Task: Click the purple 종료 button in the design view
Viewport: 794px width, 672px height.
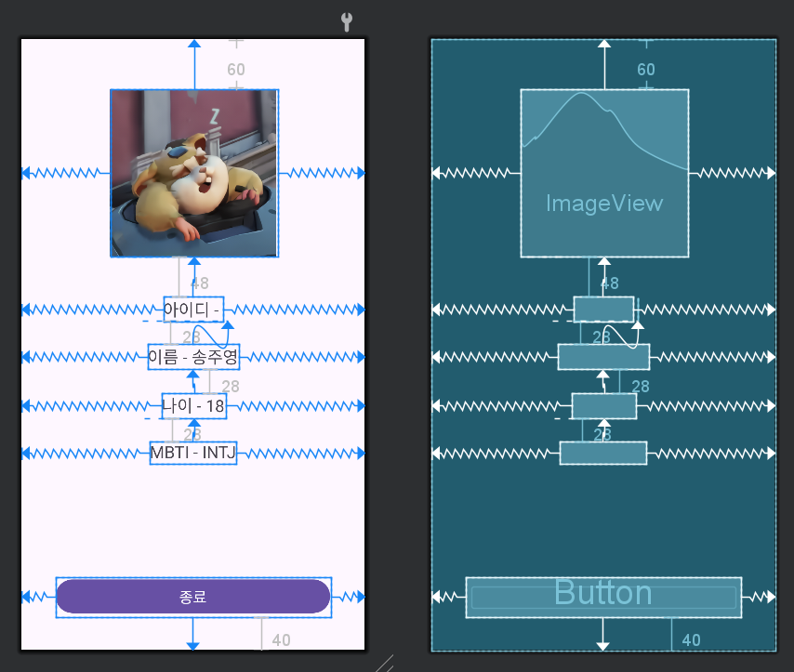Action: tap(193, 597)
